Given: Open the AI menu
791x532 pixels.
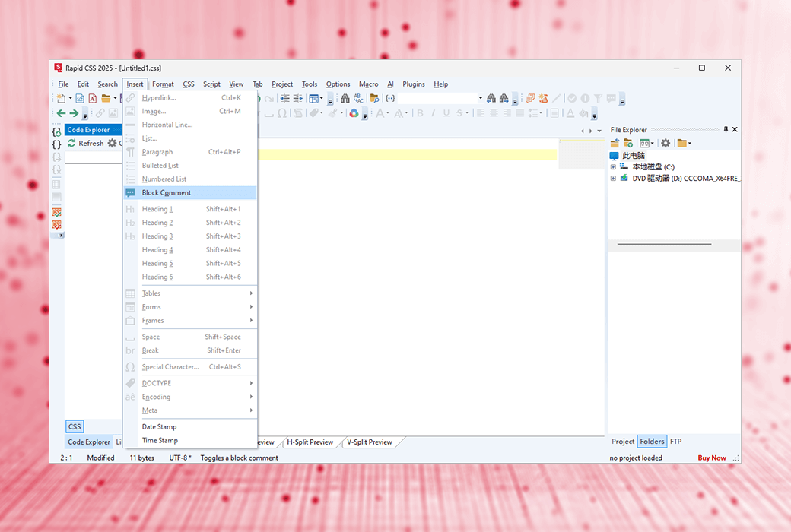Looking at the screenshot, I should point(390,84).
